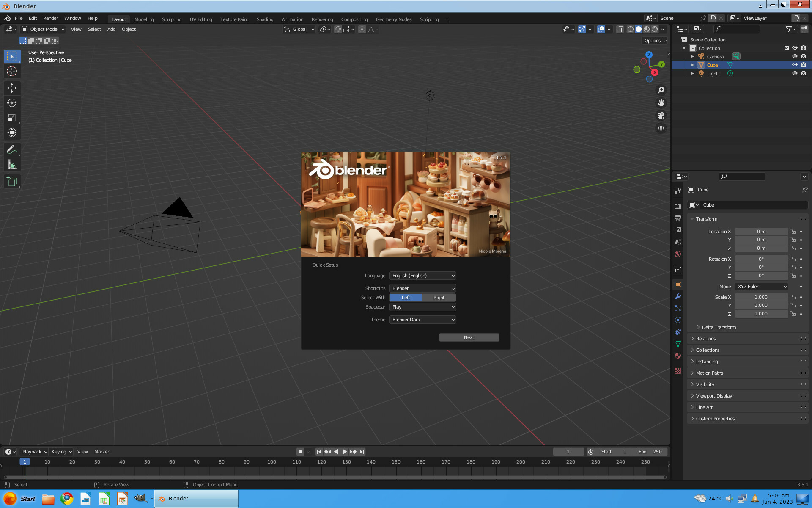
Task: Open the Options popover in viewport
Action: tap(655, 41)
